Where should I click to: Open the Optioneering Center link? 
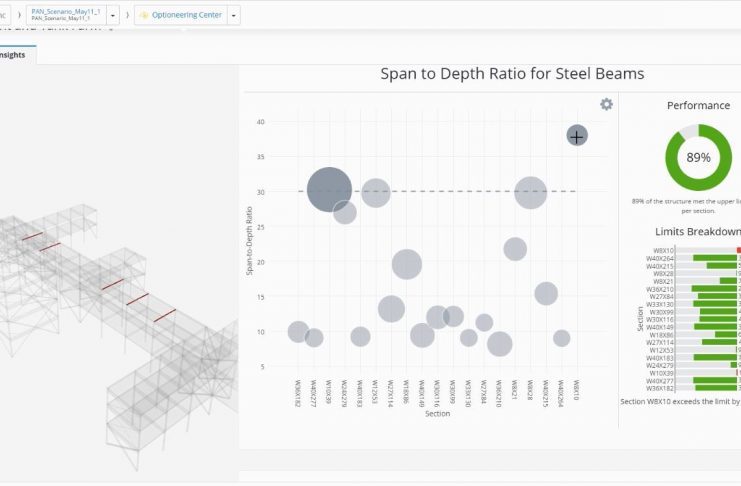[x=187, y=15]
